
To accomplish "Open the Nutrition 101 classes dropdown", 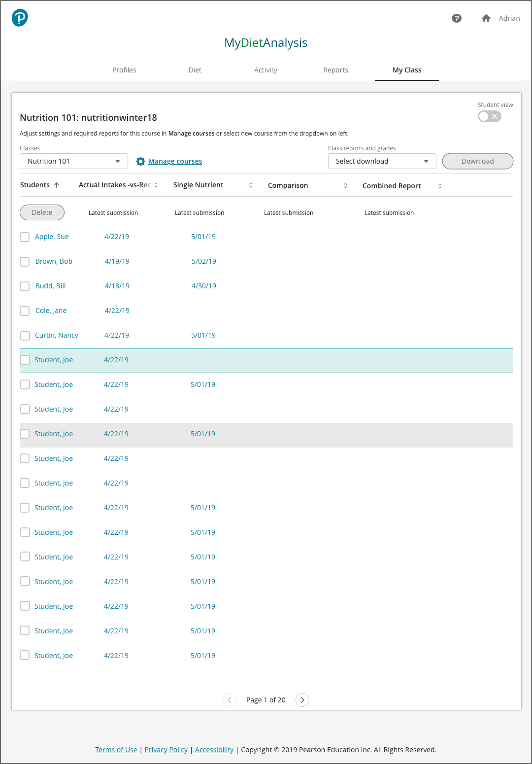I will 74,161.
